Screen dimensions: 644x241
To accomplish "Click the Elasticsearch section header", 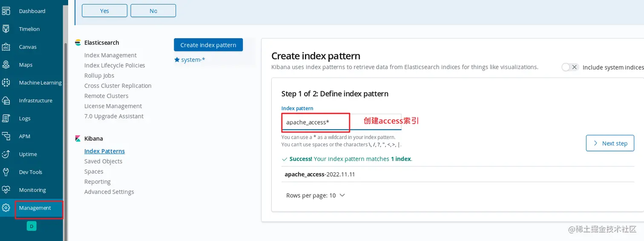I will 101,43.
